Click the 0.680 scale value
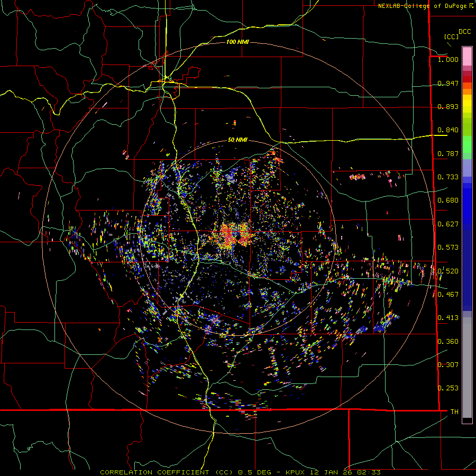 (448, 200)
